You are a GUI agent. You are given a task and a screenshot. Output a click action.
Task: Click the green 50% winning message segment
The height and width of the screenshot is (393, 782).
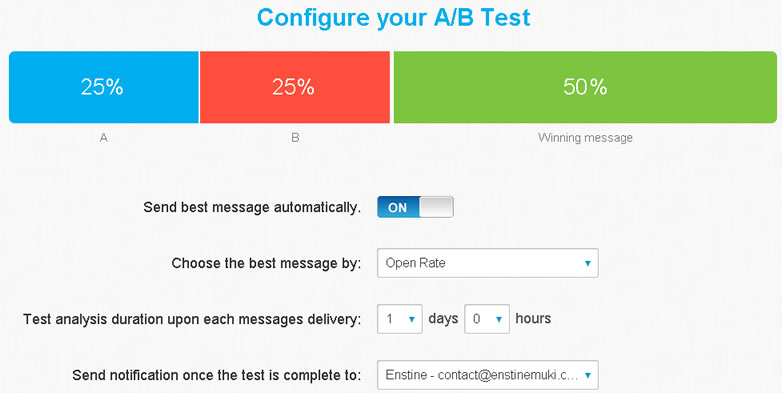(585, 87)
